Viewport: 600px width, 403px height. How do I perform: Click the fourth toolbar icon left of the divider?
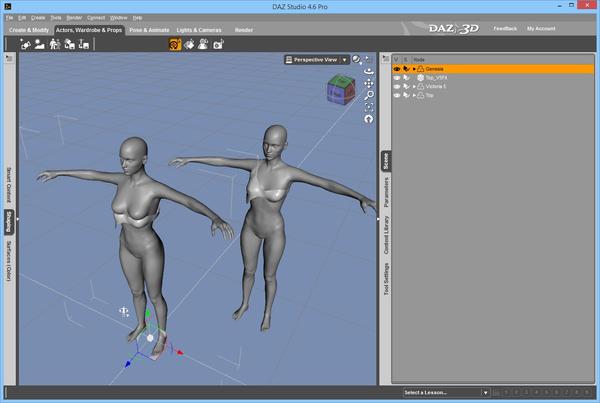pos(69,44)
